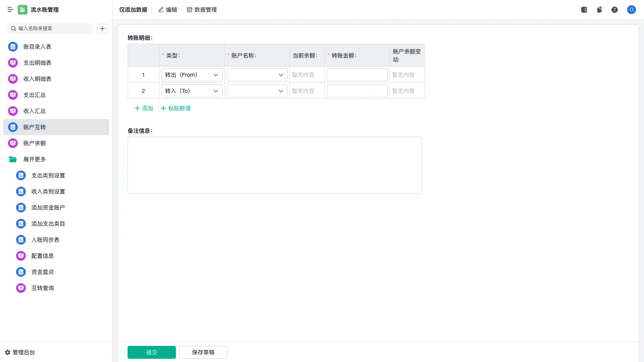The width and height of the screenshot is (644, 362).
Task: Open 资金盘点 in sidebar
Action: (56, 272)
